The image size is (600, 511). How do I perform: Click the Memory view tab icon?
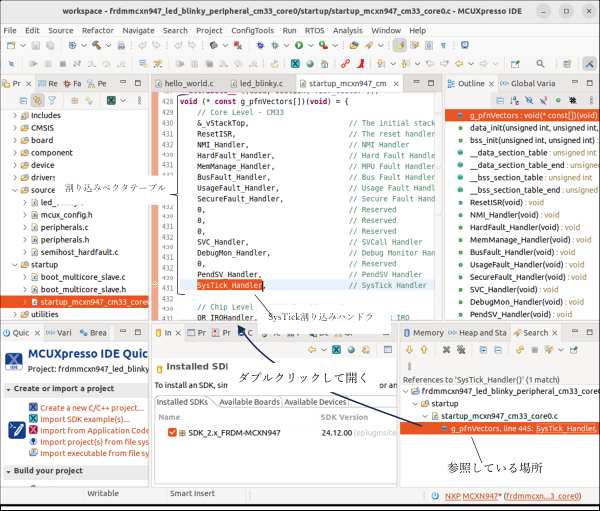(x=406, y=332)
